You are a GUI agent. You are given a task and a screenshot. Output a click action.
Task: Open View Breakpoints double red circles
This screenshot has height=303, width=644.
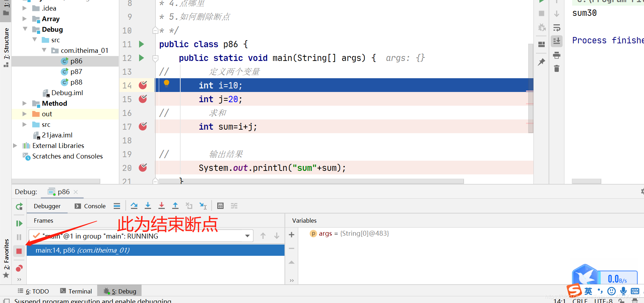pyautogui.click(x=19, y=268)
